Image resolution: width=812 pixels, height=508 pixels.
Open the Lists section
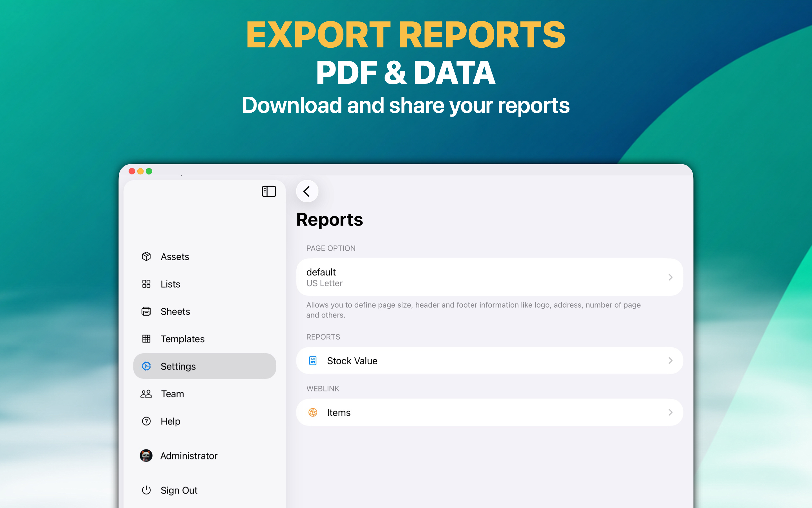point(205,284)
